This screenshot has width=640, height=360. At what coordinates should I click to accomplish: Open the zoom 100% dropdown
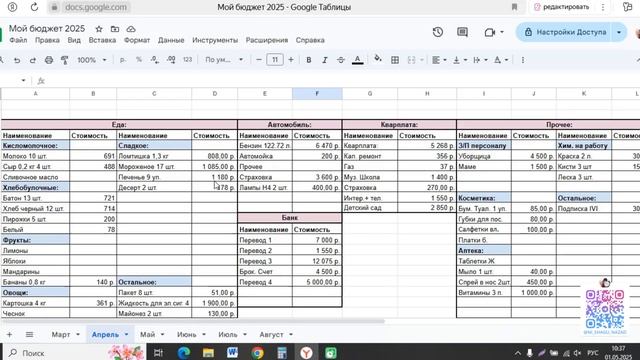click(x=92, y=60)
